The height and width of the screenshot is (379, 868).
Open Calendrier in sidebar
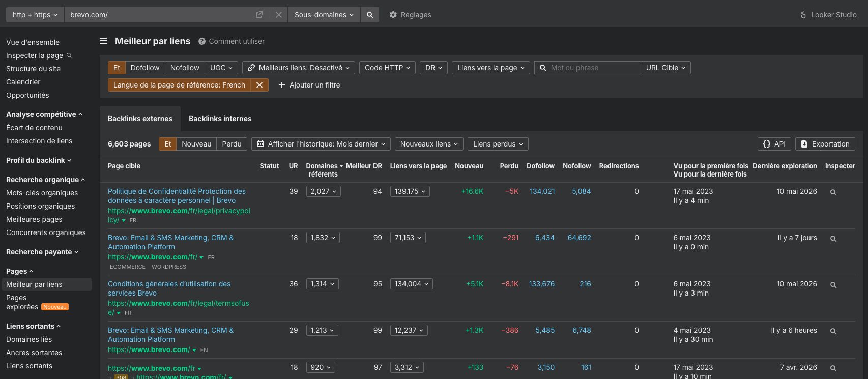point(23,82)
